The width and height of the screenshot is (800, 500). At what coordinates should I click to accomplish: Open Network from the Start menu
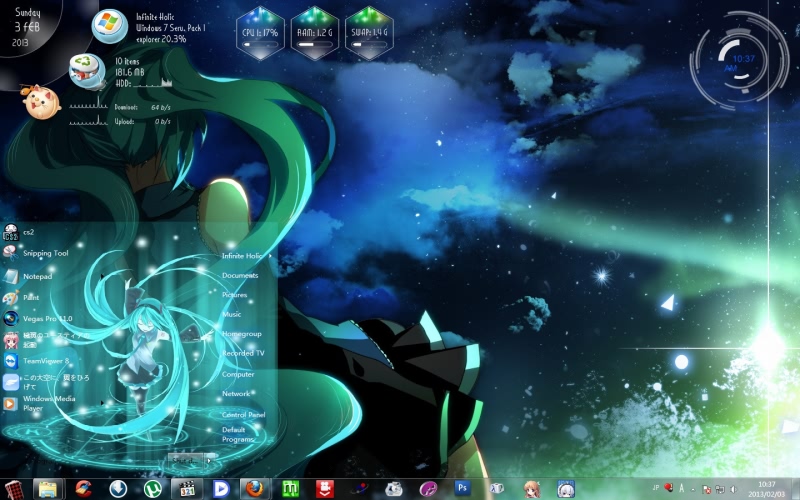[x=236, y=393]
